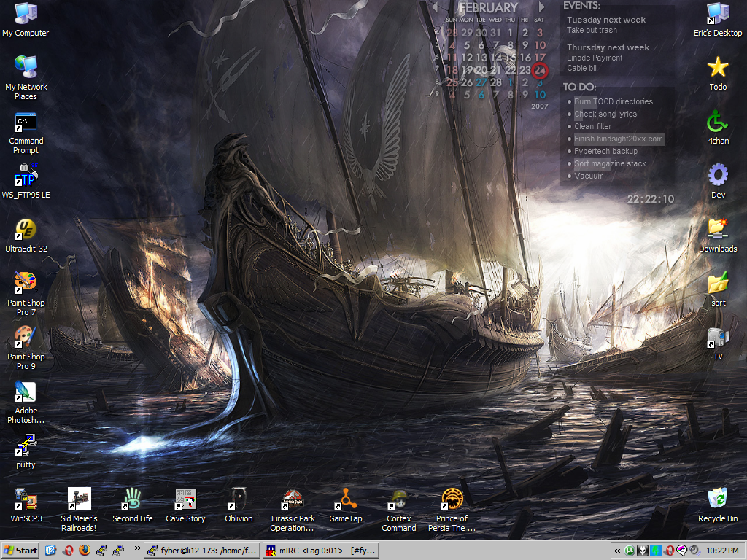This screenshot has width=747, height=560.
Task: Open the WS_FTP95 LE shortcut
Action: pos(26,182)
